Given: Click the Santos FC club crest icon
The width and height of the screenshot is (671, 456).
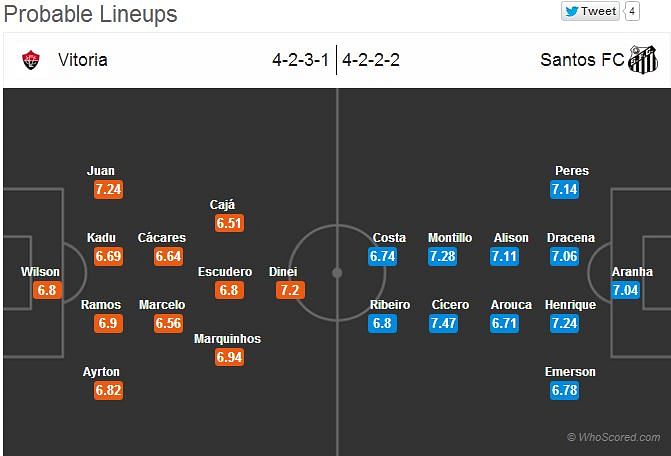Looking at the screenshot, I should coord(642,59).
